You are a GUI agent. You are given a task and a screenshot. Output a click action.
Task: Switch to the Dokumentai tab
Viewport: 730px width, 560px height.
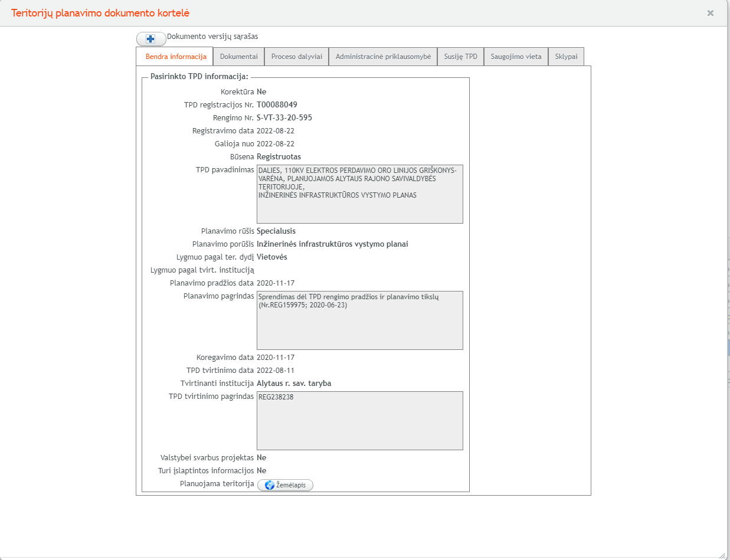(x=238, y=57)
